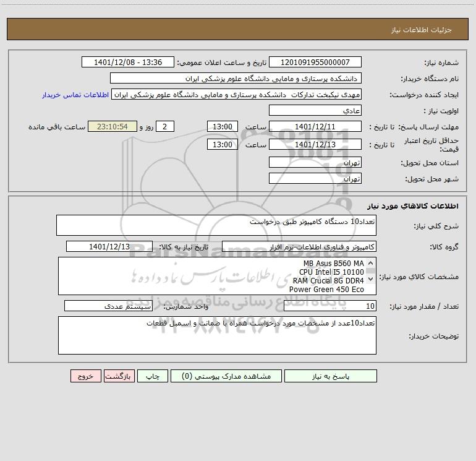
Task: Open مشاهده مدارک پیوستی (0) button
Action: tap(226, 376)
